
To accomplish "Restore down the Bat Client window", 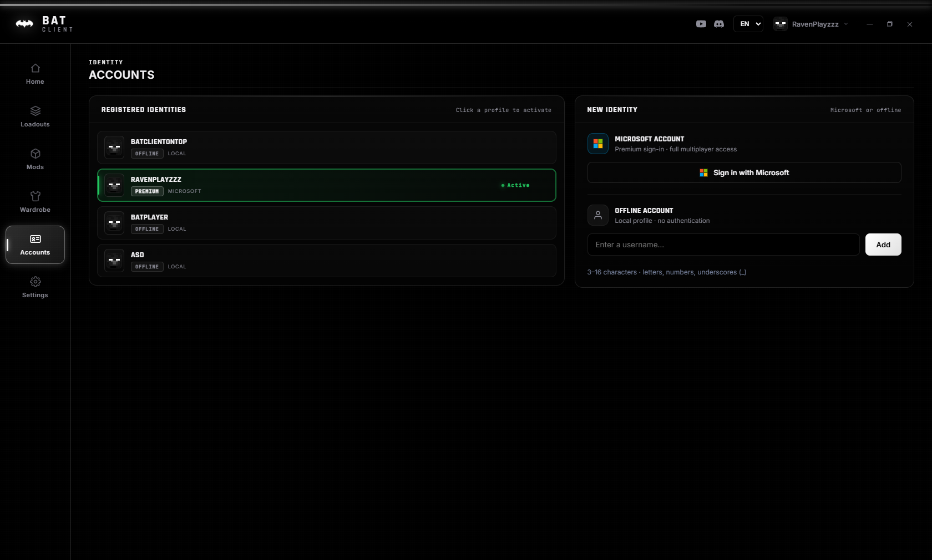I will pos(890,24).
